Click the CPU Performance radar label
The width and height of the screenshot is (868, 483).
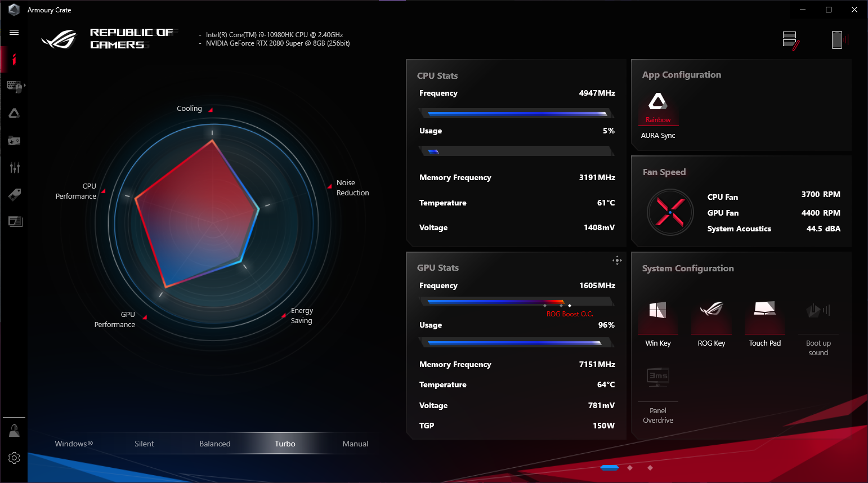(x=76, y=191)
